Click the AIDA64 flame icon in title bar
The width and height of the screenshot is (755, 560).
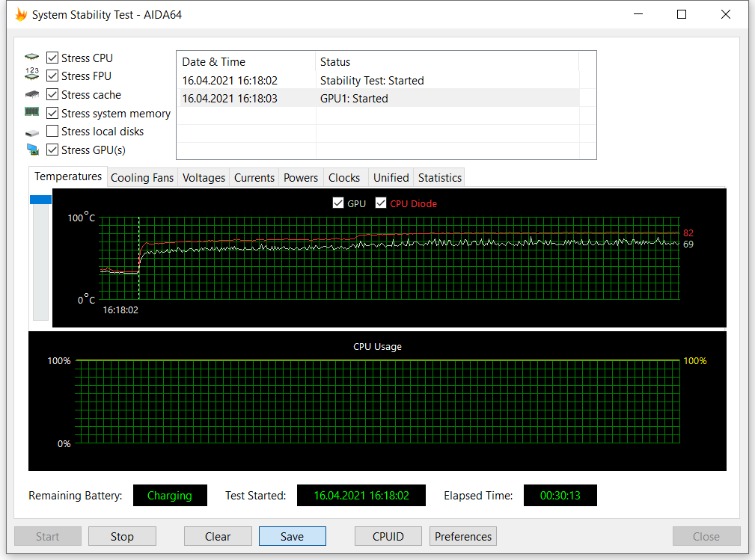click(x=21, y=14)
